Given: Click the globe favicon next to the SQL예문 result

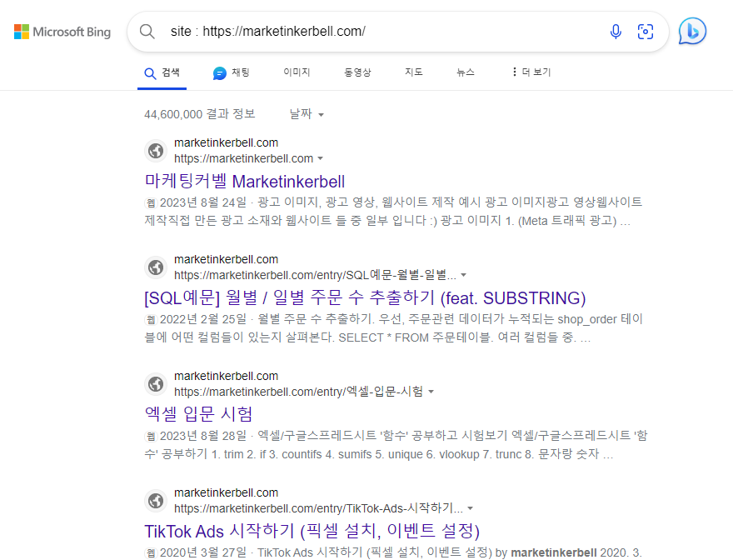Looking at the screenshot, I should pos(156,267).
